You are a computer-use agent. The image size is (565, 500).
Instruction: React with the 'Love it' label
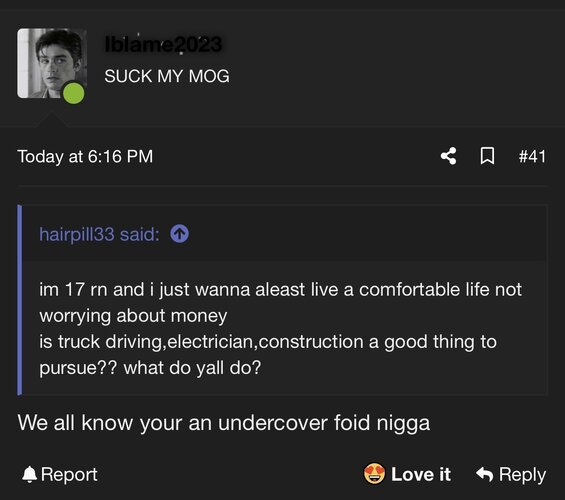(x=421, y=474)
